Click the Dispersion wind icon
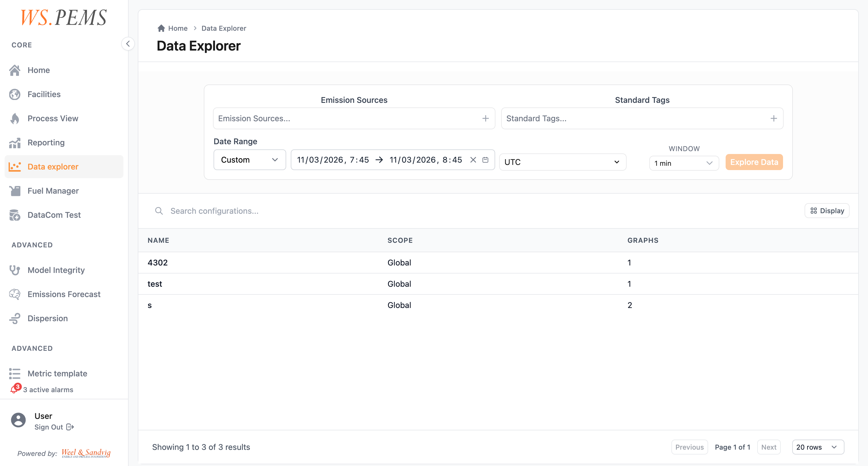Image resolution: width=868 pixels, height=466 pixels. [x=15, y=318]
